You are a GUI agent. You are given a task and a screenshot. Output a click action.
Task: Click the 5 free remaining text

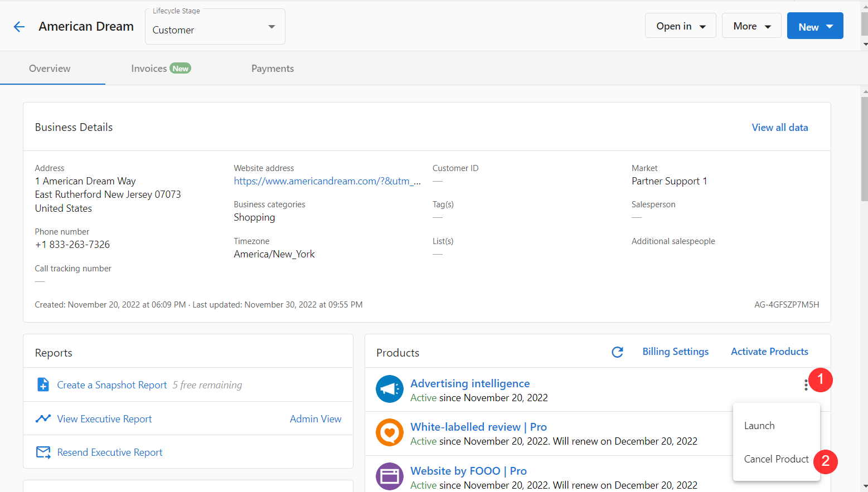pyautogui.click(x=207, y=385)
